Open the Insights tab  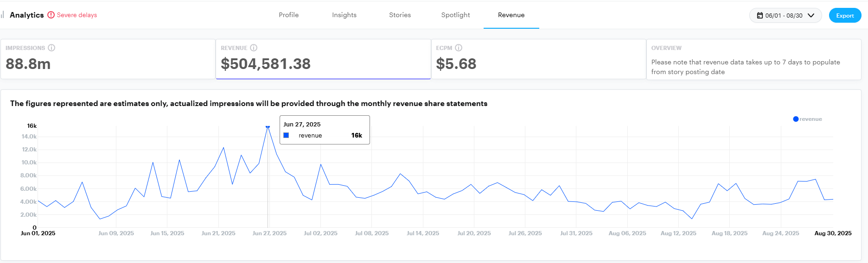(x=344, y=15)
